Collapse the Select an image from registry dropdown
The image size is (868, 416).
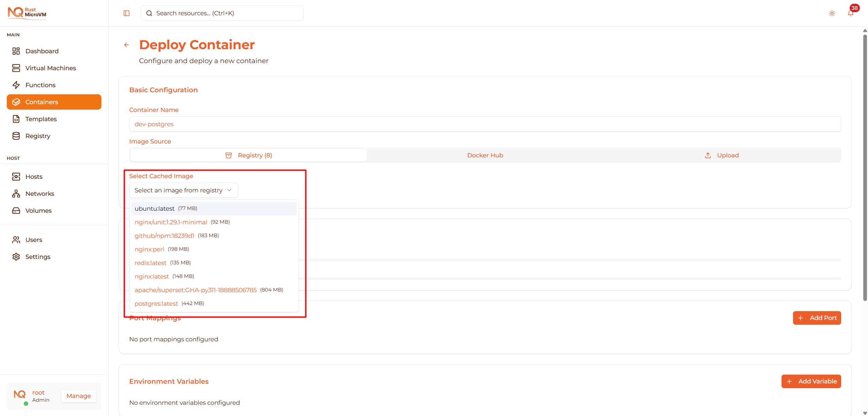click(x=184, y=190)
